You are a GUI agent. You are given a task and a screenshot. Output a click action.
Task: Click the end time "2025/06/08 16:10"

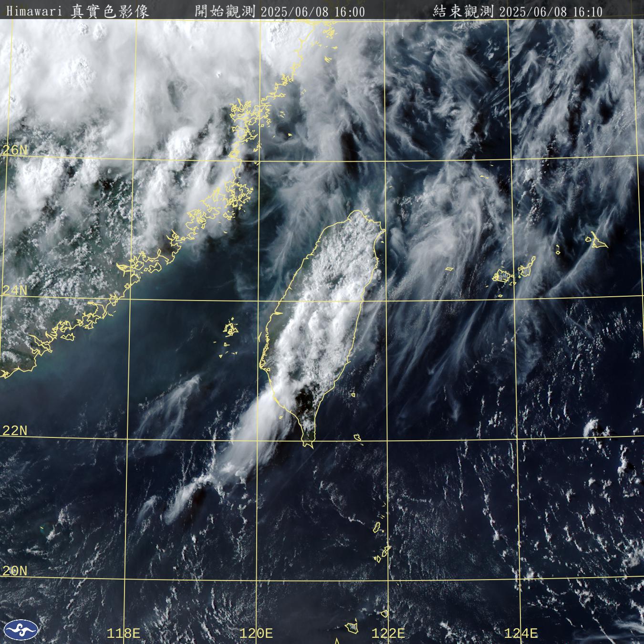[551, 12]
